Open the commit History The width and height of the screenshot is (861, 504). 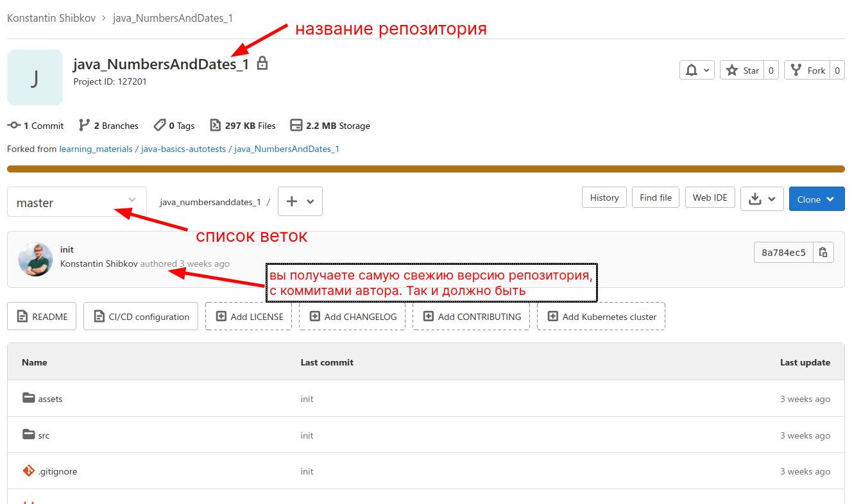pyautogui.click(x=604, y=197)
